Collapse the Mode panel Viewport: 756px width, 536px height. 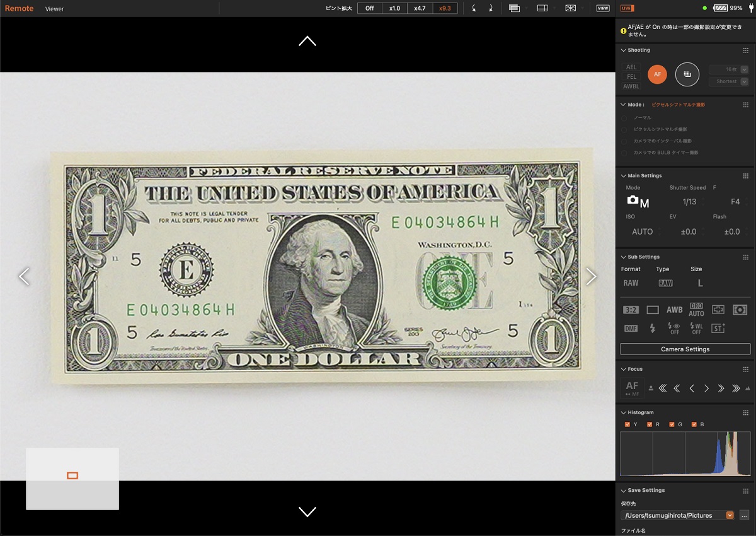(x=624, y=105)
